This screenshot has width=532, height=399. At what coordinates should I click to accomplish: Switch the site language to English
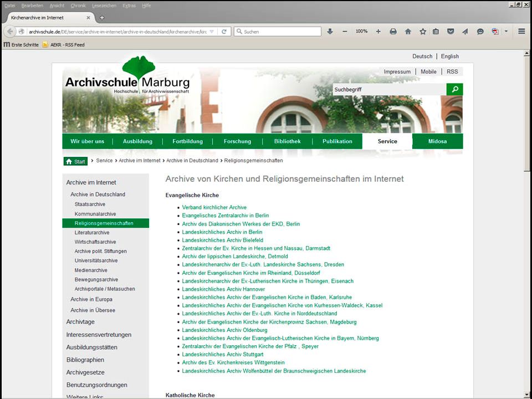point(450,57)
